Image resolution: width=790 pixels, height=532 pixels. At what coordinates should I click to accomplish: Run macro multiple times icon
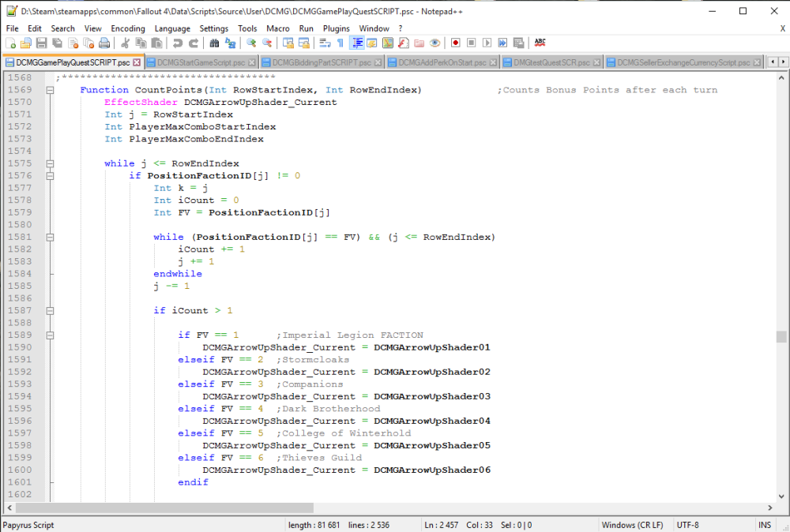coord(502,43)
